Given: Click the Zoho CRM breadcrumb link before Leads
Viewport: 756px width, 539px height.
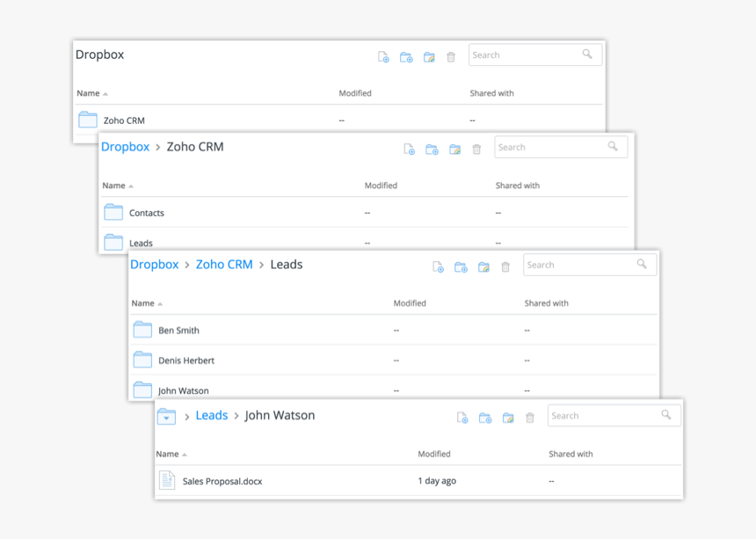Looking at the screenshot, I should point(224,265).
